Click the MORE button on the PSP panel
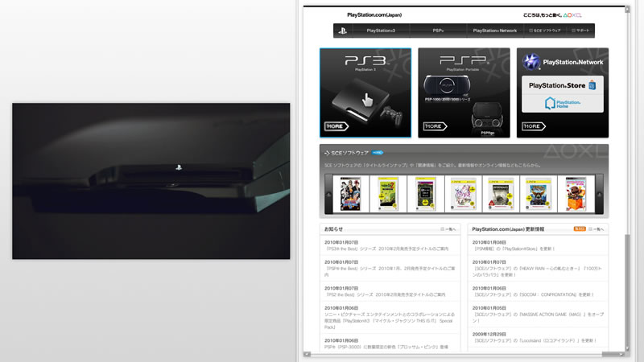The height and width of the screenshot is (362, 644). coord(435,126)
